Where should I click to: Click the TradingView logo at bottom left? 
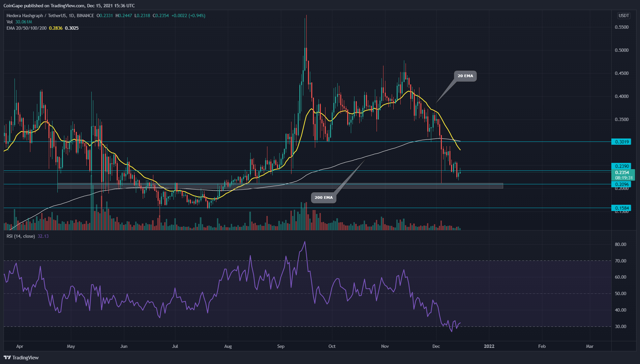pyautogui.click(x=21, y=358)
